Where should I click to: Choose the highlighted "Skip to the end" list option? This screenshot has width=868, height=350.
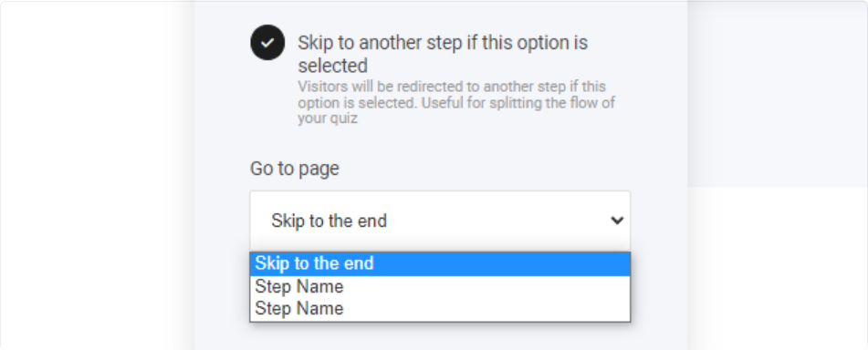[x=440, y=263]
